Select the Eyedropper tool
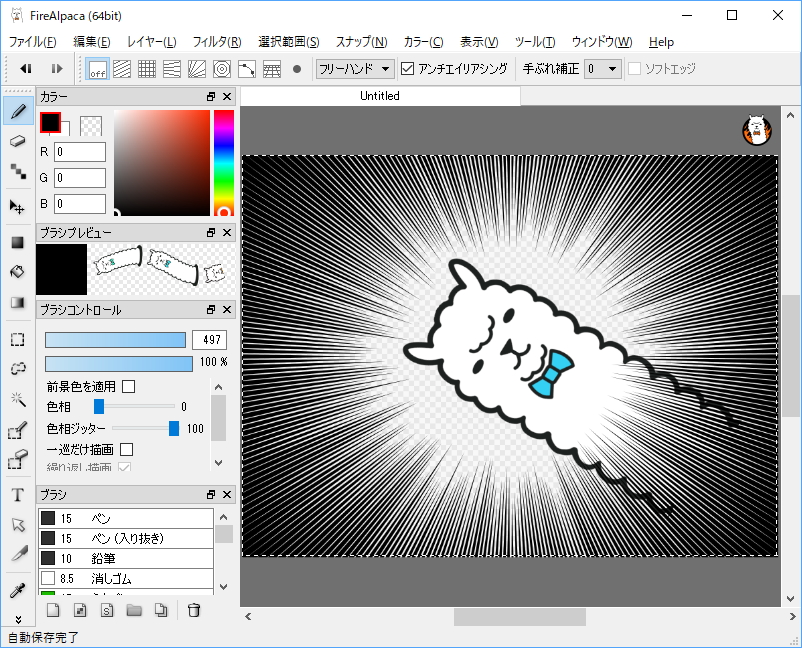The image size is (802, 648). pos(18,590)
